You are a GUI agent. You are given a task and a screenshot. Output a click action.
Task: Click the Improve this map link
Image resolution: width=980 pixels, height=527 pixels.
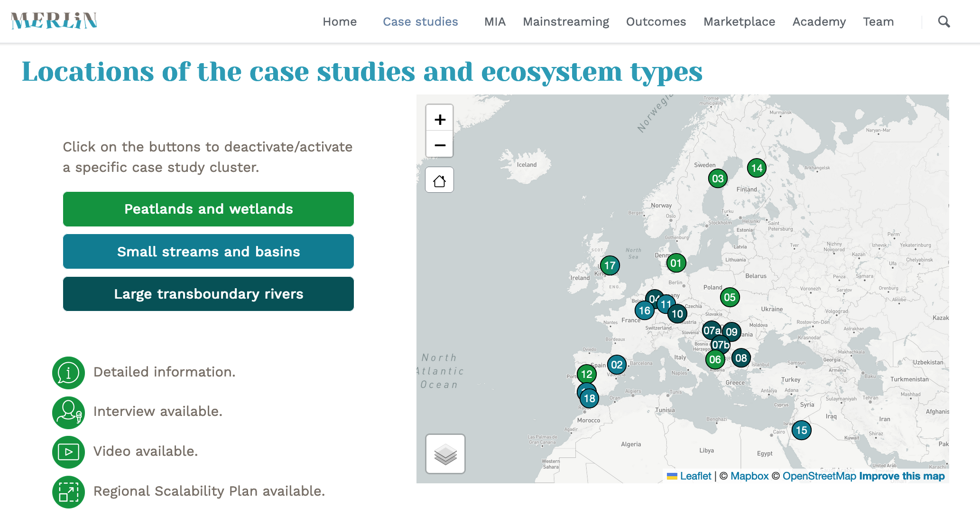[901, 476]
